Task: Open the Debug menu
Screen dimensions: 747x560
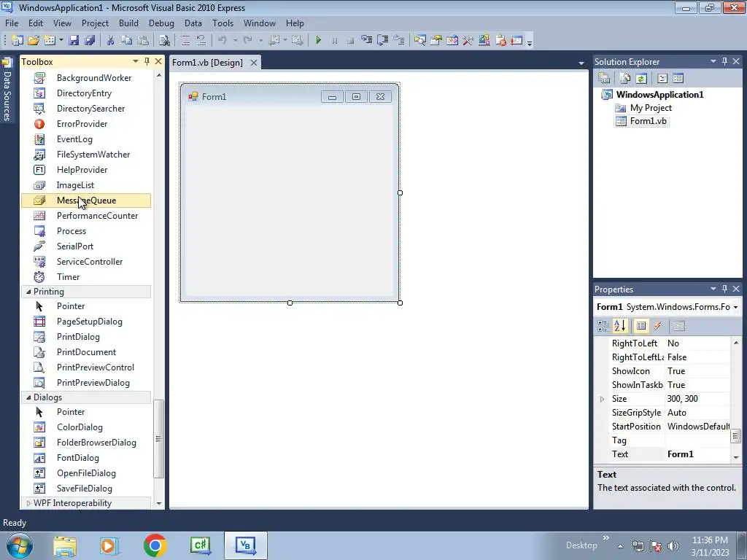Action: pyautogui.click(x=161, y=23)
